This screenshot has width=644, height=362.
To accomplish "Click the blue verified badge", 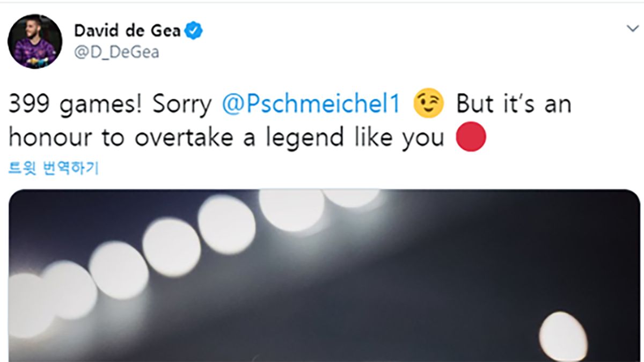I will [194, 31].
